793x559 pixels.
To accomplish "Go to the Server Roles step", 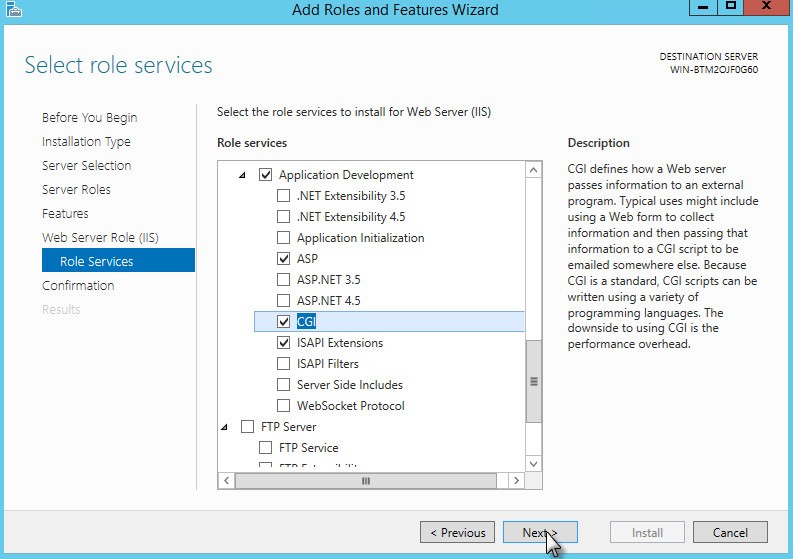I will coord(76,190).
